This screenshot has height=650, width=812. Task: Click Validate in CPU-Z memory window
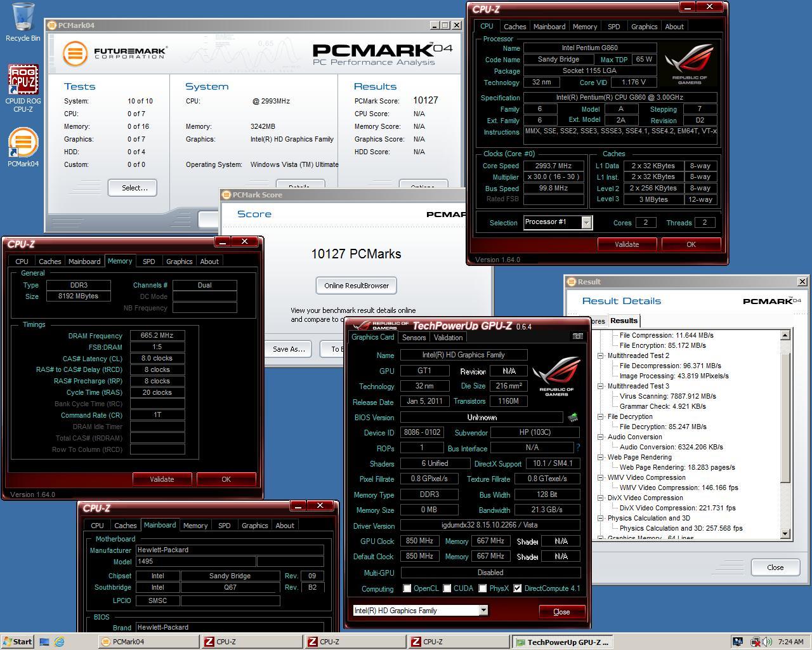point(162,479)
